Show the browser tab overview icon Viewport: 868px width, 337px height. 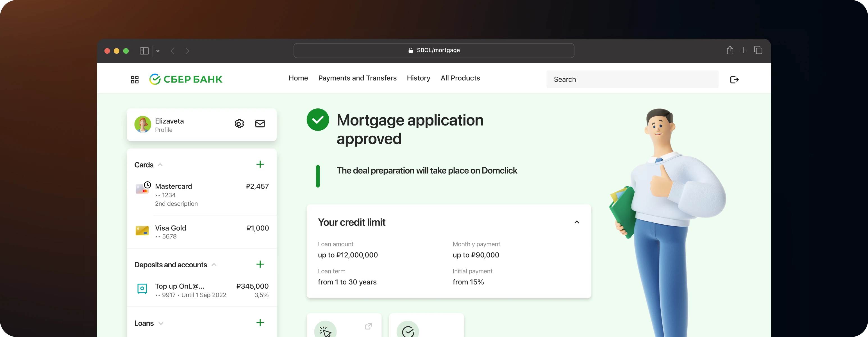(x=758, y=50)
